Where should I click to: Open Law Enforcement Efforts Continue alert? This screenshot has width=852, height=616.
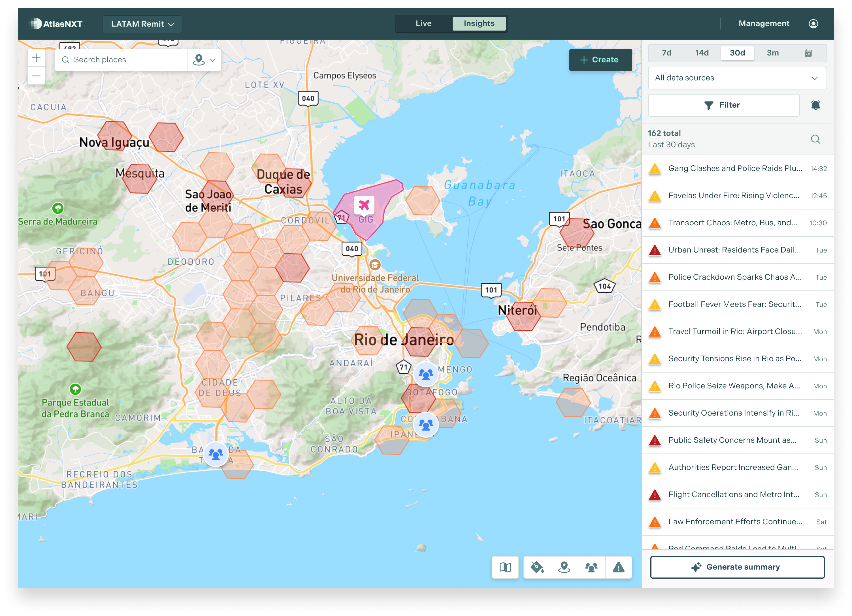pyautogui.click(x=737, y=522)
